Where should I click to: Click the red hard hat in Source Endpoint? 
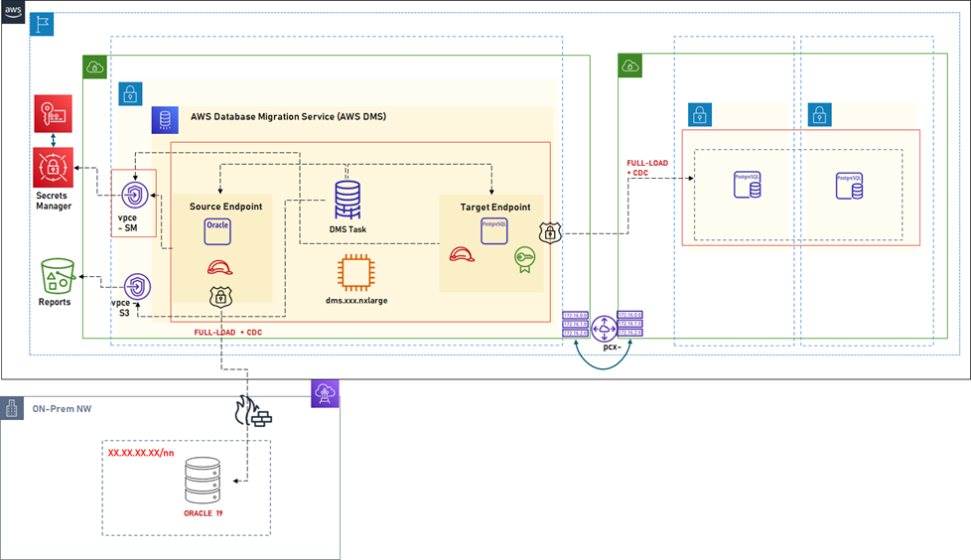220,267
